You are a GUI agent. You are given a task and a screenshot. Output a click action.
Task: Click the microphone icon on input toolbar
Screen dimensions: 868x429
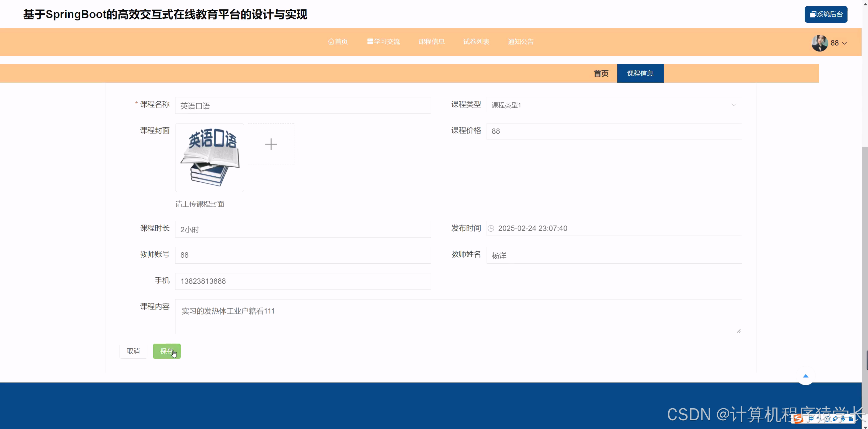tap(844, 419)
